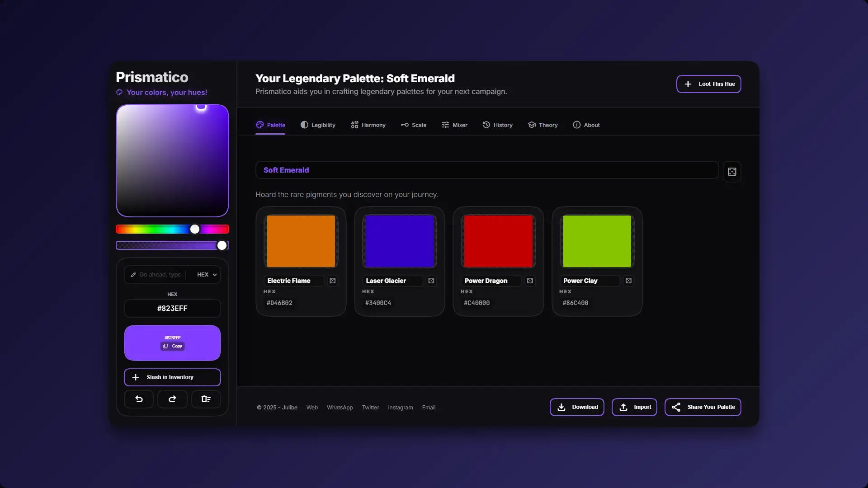868x488 pixels.
Task: Randomize the palette name with the dice icon
Action: (x=732, y=172)
